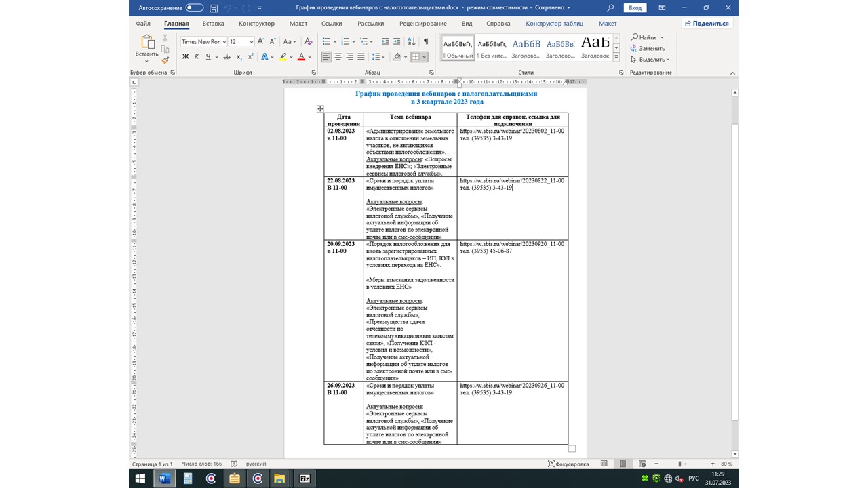Screen dimensions: 868x488
Task: Apply the Без интервала style
Action: [492, 47]
